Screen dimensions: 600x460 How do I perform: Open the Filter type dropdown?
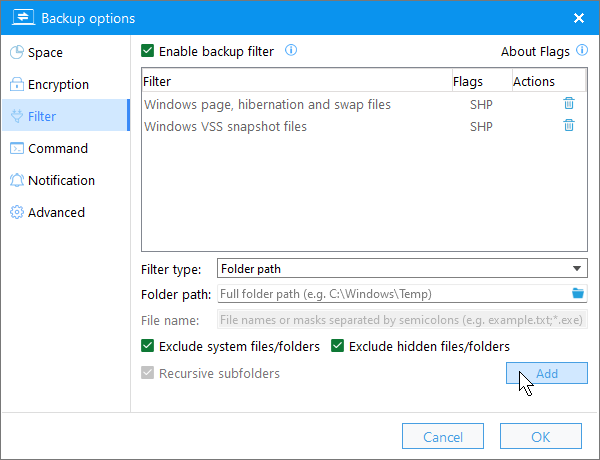(x=402, y=268)
